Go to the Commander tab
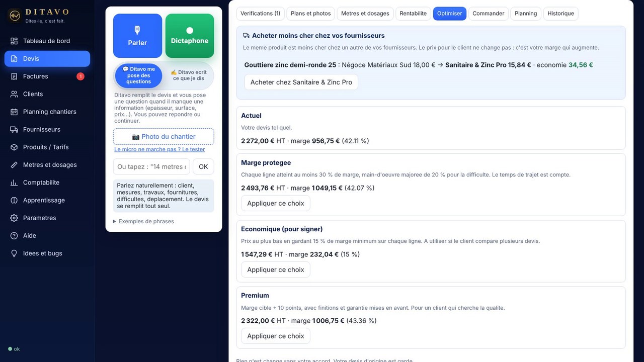644x362 pixels. pyautogui.click(x=489, y=14)
